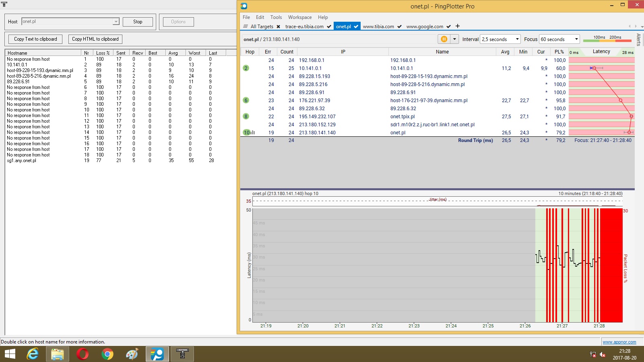Launch Opera from the taskbar

pyautogui.click(x=83, y=354)
